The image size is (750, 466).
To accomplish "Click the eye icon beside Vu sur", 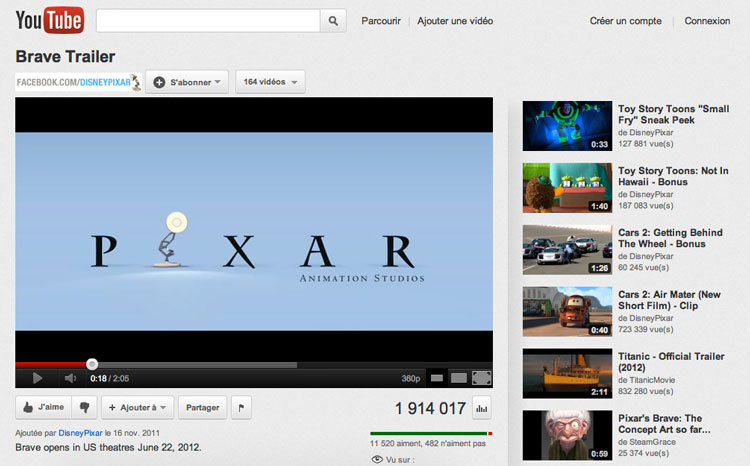I will point(377,459).
